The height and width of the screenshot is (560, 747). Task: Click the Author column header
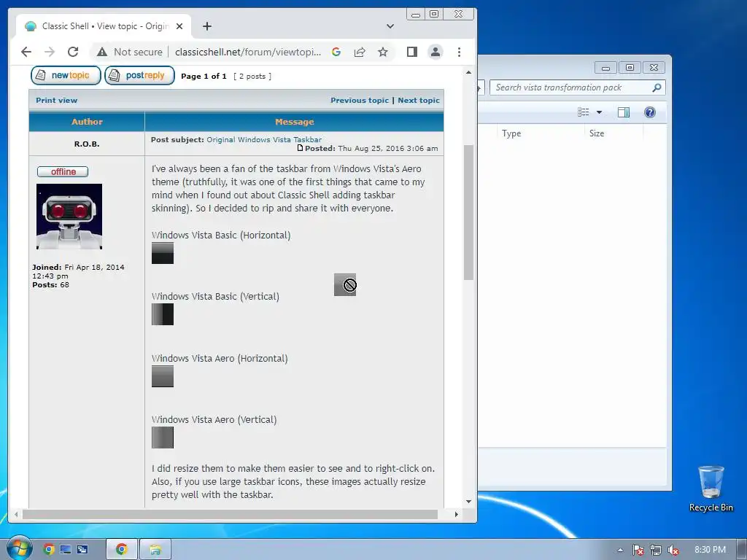(x=87, y=122)
